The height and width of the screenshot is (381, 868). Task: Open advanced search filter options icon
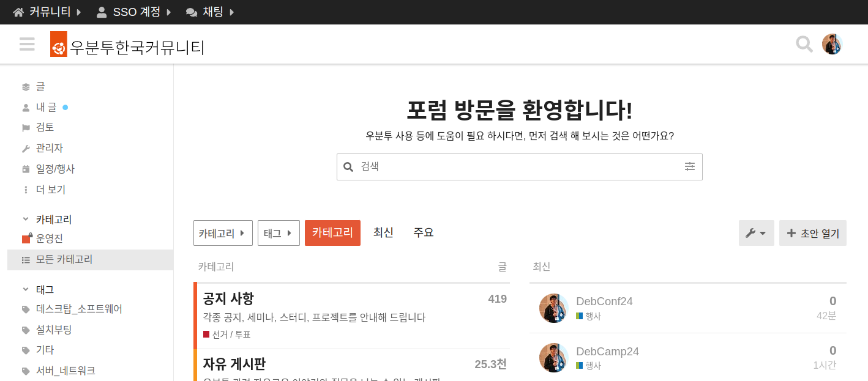690,166
